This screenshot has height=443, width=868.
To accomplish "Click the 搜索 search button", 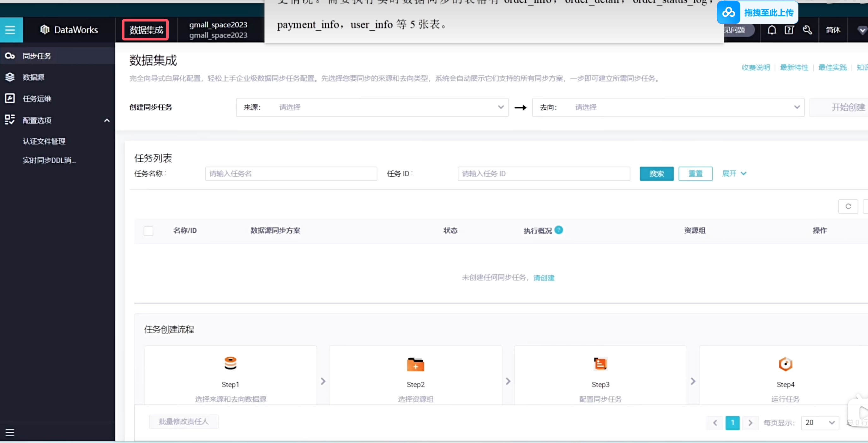I will (x=656, y=173).
